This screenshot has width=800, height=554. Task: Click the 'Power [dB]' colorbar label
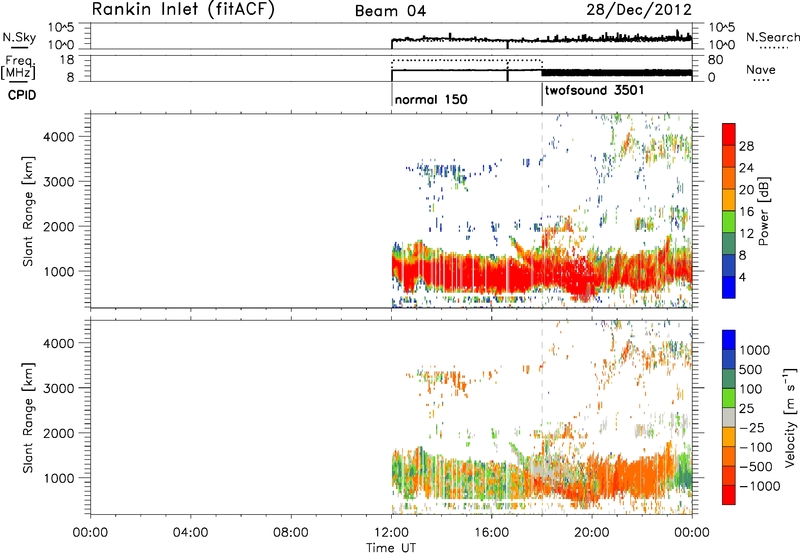(764, 211)
